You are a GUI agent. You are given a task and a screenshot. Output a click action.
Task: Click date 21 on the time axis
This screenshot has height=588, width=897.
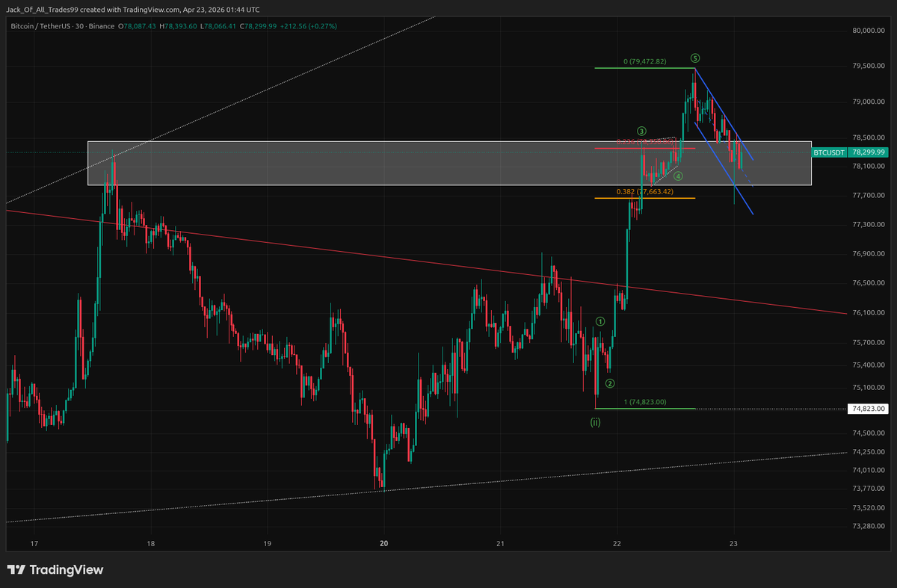(x=500, y=543)
